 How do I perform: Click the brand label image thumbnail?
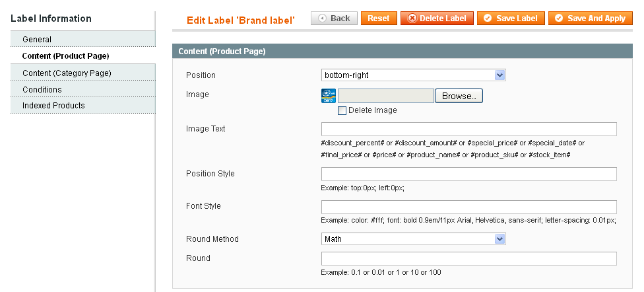(329, 96)
